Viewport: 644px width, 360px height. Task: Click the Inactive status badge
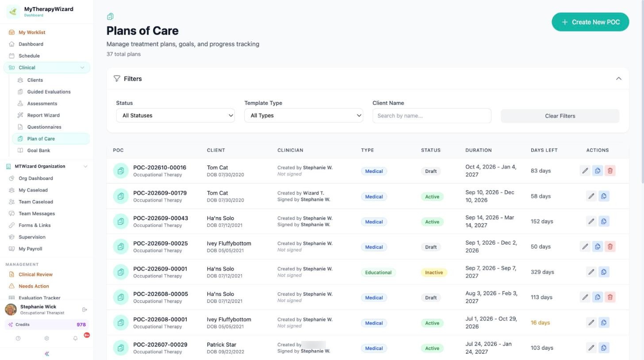(434, 272)
